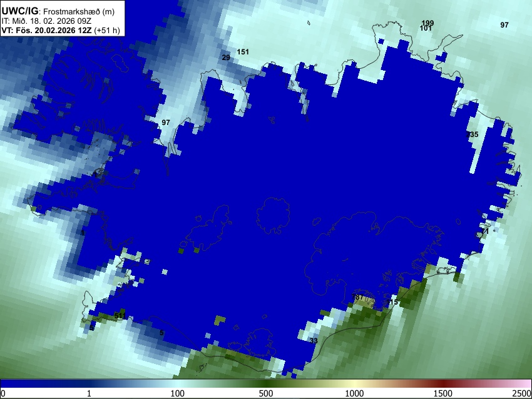Click the 1000 tick label on the legend

point(354,393)
